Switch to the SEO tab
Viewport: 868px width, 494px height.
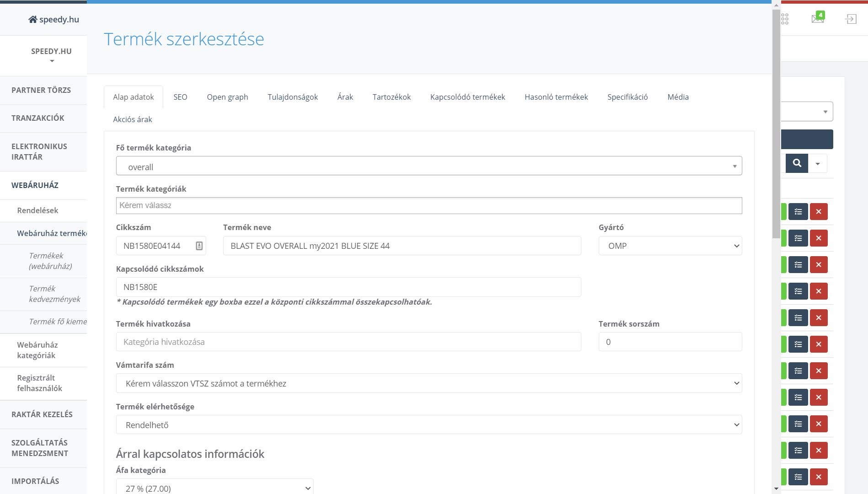[x=181, y=97]
